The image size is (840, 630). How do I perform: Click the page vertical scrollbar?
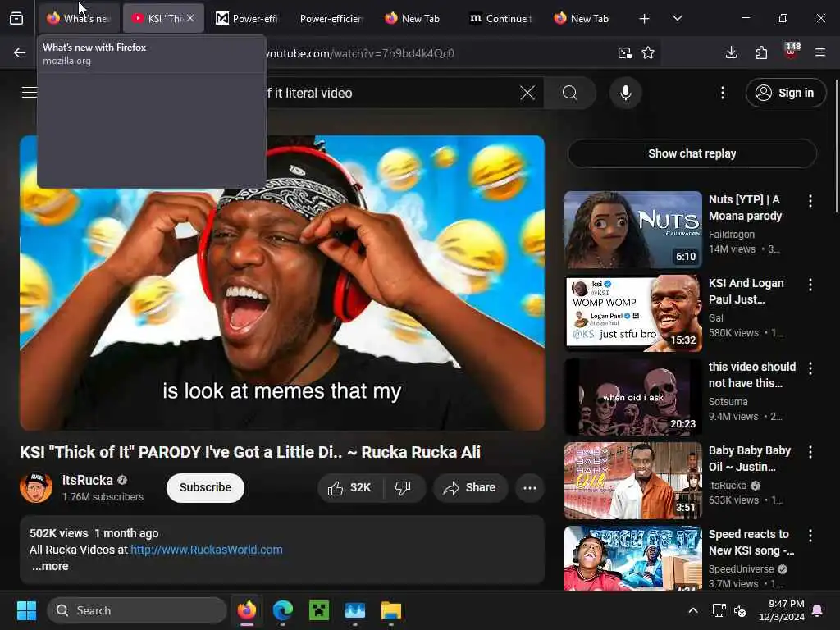pos(836,146)
